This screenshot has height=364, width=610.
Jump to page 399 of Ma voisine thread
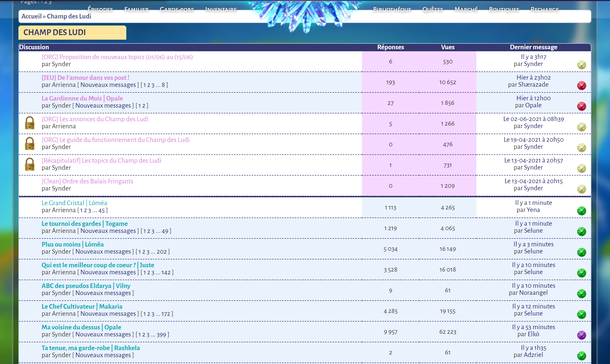pos(161,335)
